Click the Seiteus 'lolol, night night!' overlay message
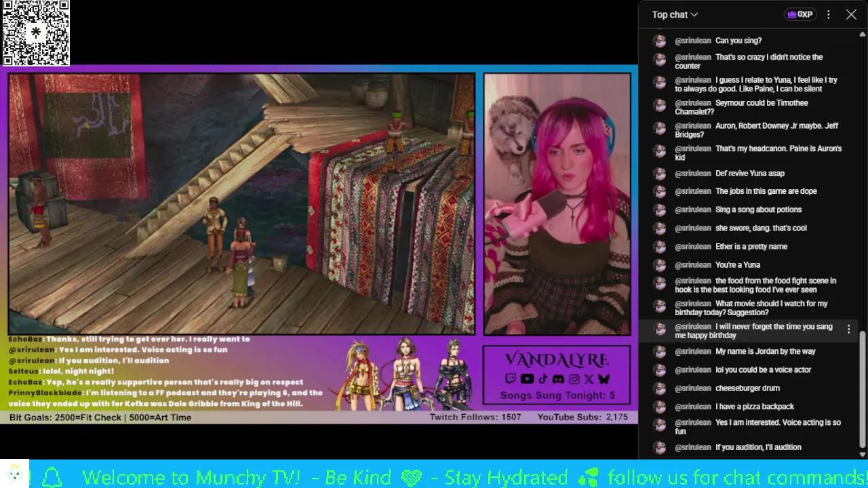868x488 pixels. point(61,371)
